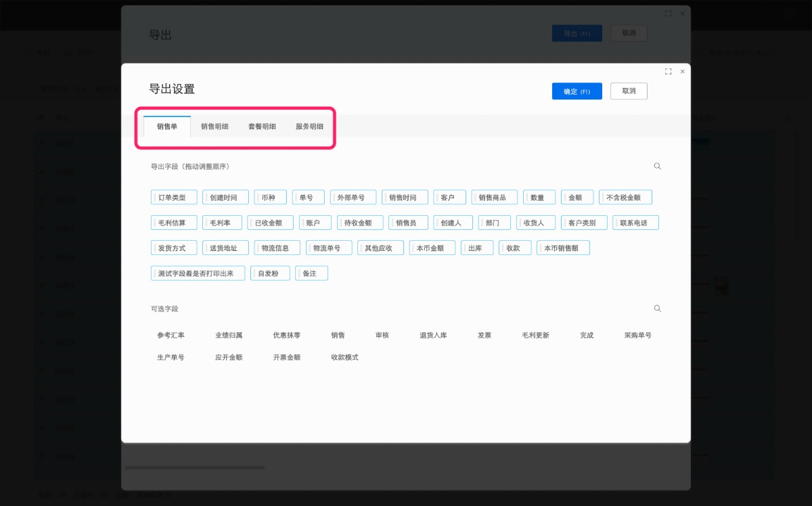The width and height of the screenshot is (812, 506).
Task: Maximize the 导出设置 dialog via fullscreen icon
Action: coord(669,71)
